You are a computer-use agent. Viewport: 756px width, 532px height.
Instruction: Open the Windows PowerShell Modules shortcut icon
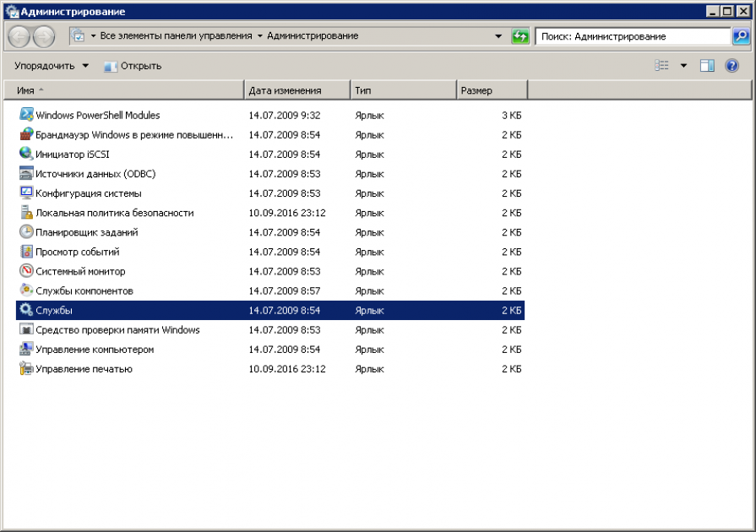pos(26,115)
